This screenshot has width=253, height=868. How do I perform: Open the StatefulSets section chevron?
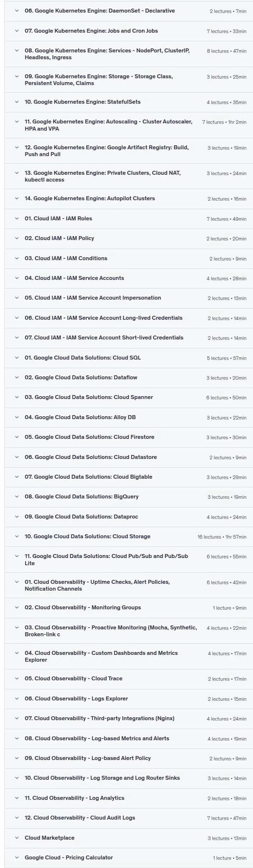coord(17,102)
